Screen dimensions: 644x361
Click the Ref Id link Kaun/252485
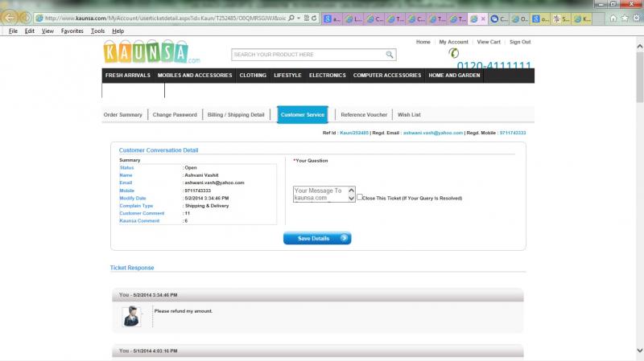coord(354,133)
